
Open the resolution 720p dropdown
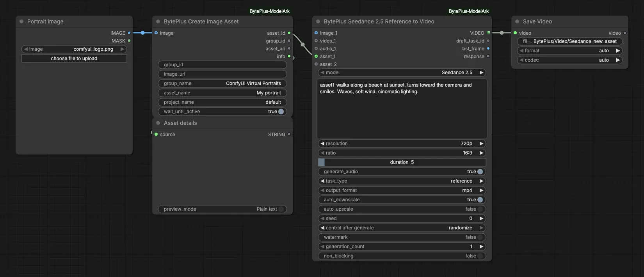click(x=402, y=144)
